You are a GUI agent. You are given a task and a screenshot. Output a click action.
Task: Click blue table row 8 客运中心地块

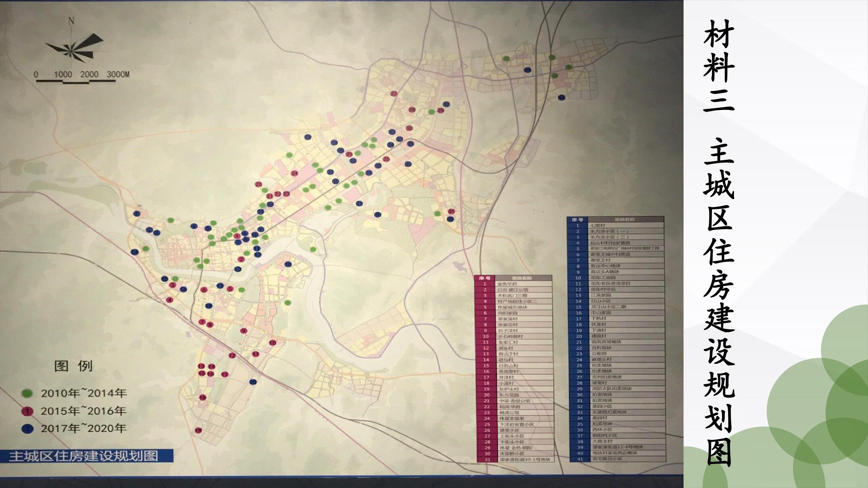616,266
